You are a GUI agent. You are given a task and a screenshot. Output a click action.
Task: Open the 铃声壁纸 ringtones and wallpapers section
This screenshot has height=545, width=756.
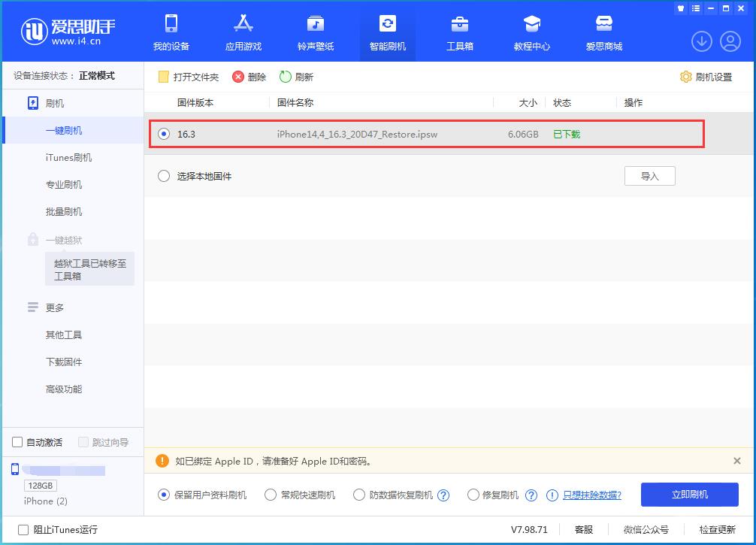pyautogui.click(x=315, y=32)
